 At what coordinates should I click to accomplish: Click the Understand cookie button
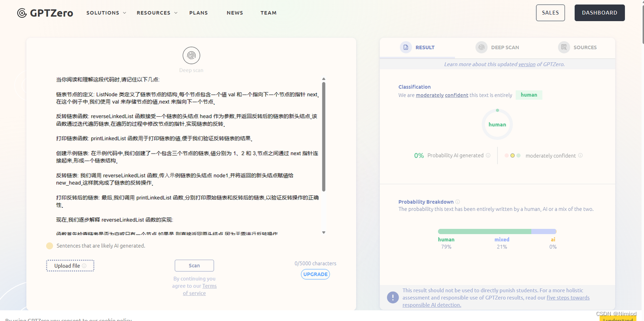click(618, 319)
